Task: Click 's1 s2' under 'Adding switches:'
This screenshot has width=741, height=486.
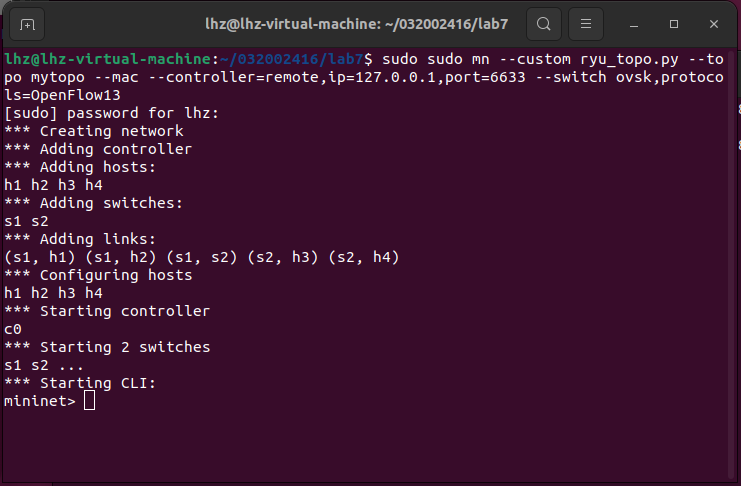Action: (x=26, y=221)
